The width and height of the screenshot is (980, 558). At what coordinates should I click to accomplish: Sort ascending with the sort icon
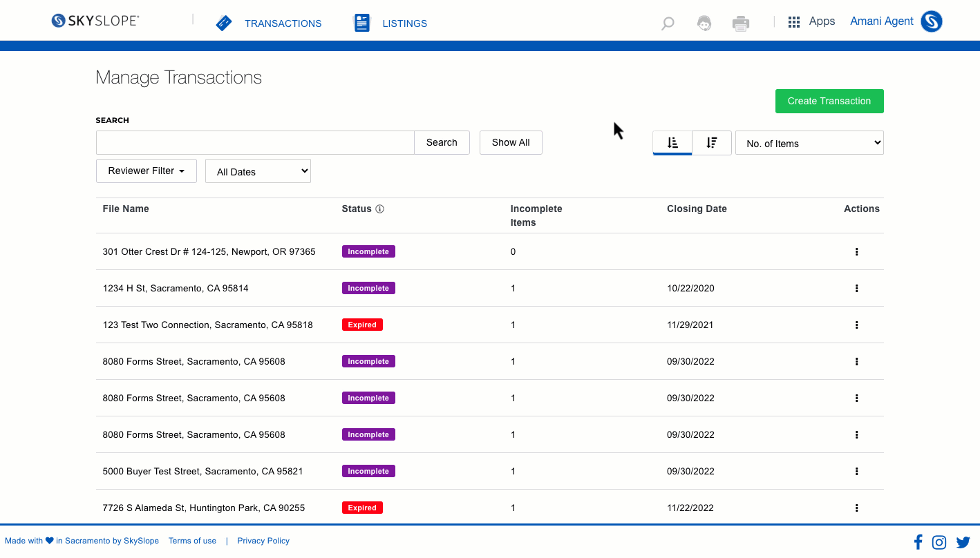coord(672,143)
